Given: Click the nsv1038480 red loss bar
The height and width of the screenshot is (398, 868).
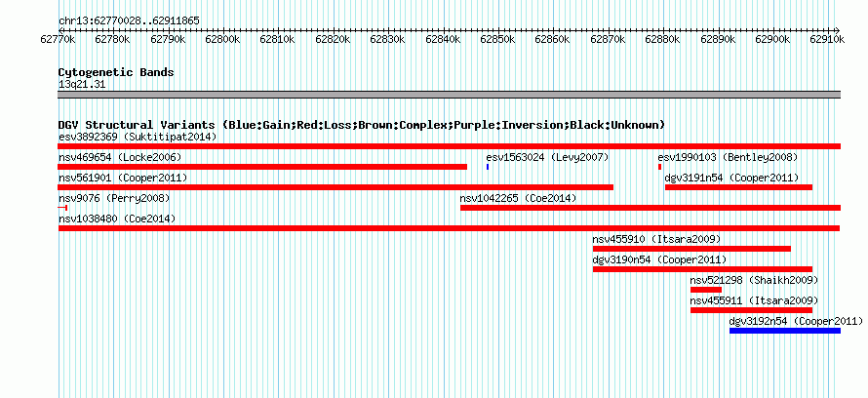Looking at the screenshot, I should coord(449,228).
